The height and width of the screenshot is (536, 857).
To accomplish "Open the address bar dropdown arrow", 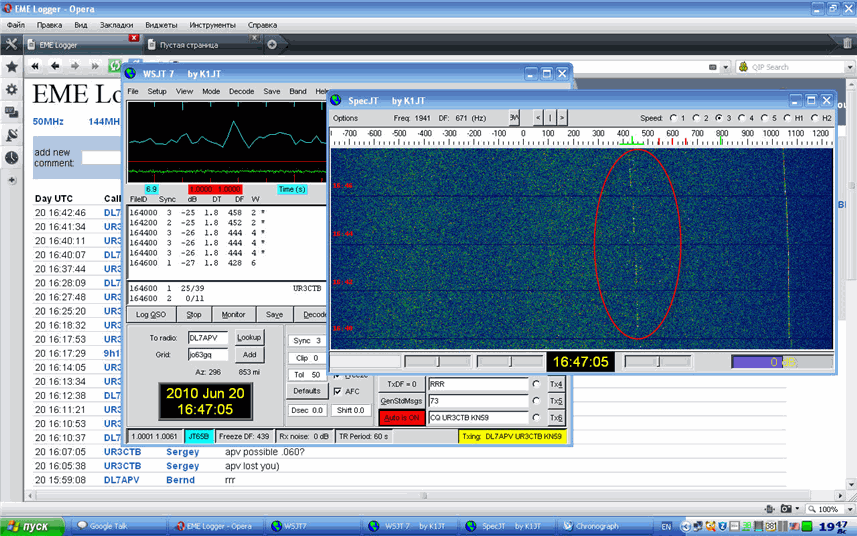I will click(726, 67).
